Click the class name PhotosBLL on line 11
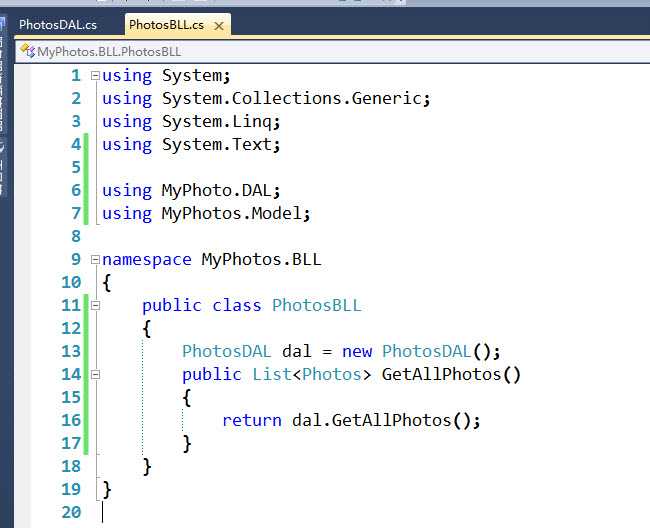 (317, 306)
